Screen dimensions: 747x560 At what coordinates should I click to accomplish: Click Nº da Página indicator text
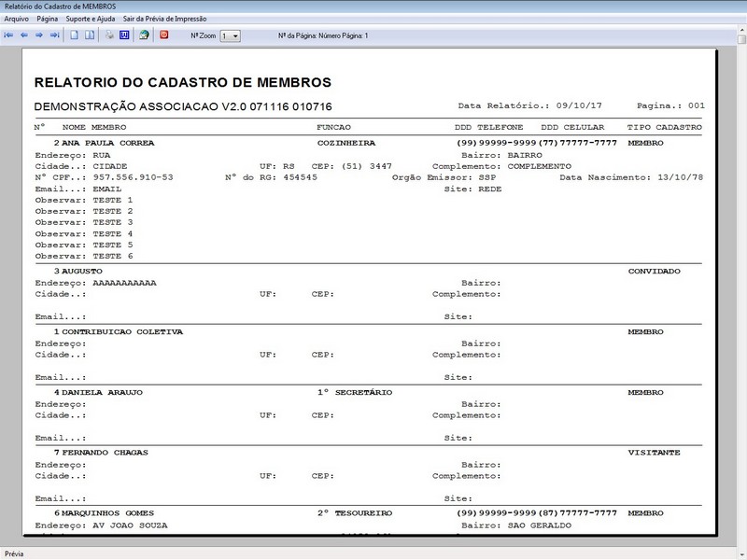[323, 35]
